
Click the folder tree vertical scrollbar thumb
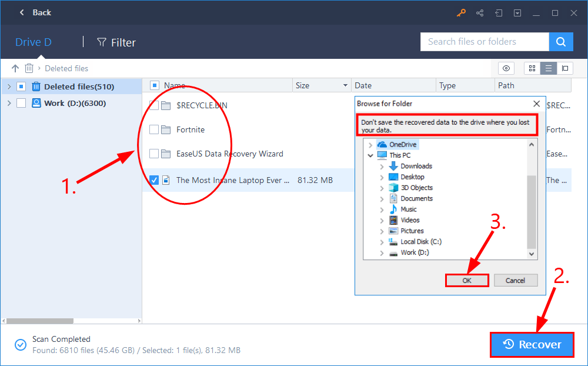click(x=532, y=212)
